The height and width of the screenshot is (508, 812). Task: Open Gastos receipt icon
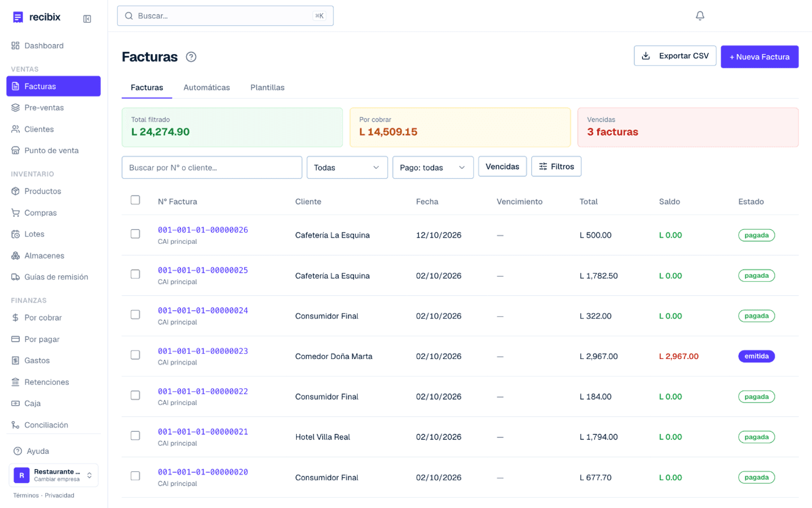(15, 361)
